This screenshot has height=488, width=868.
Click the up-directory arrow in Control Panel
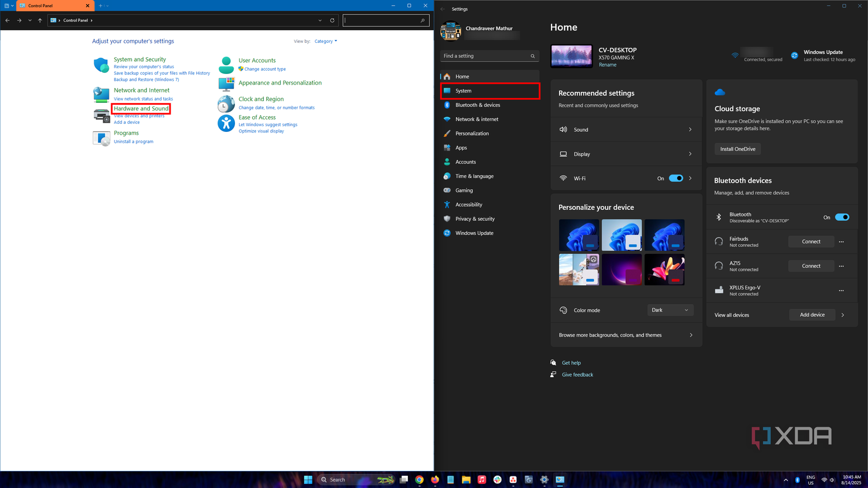coord(40,20)
